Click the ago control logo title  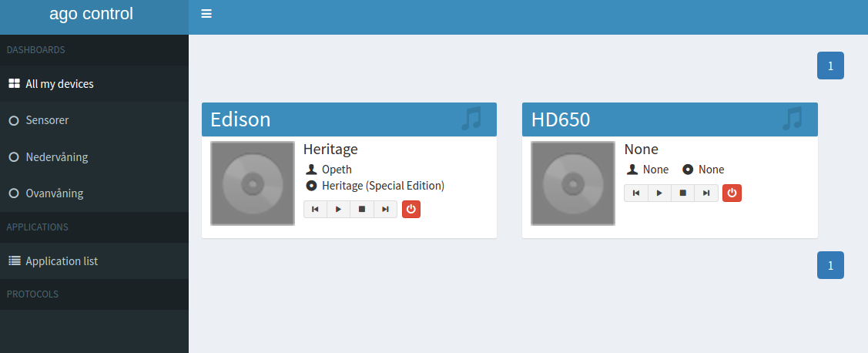(x=92, y=14)
